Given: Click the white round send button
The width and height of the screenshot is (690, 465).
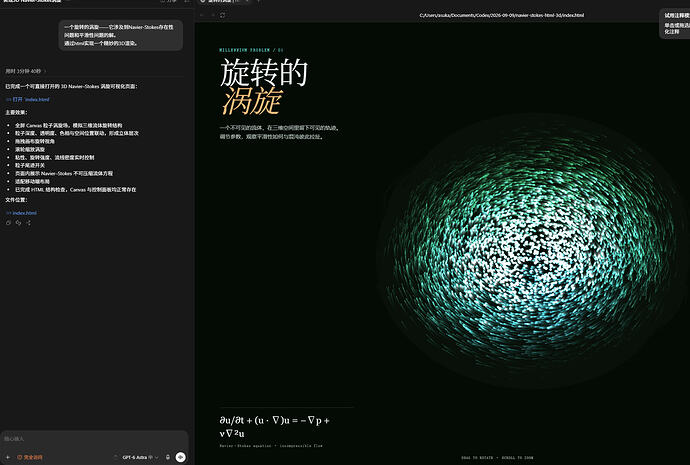Looking at the screenshot, I should tap(180, 457).
